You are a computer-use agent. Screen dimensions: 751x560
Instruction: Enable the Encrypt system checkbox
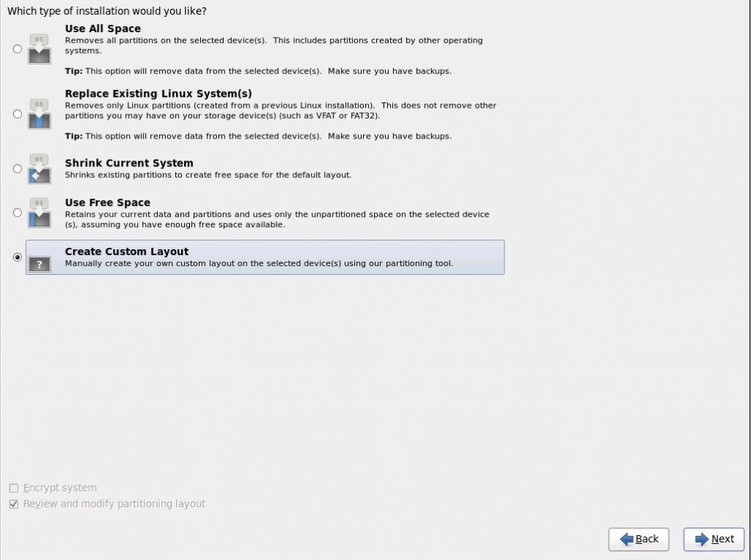point(14,487)
